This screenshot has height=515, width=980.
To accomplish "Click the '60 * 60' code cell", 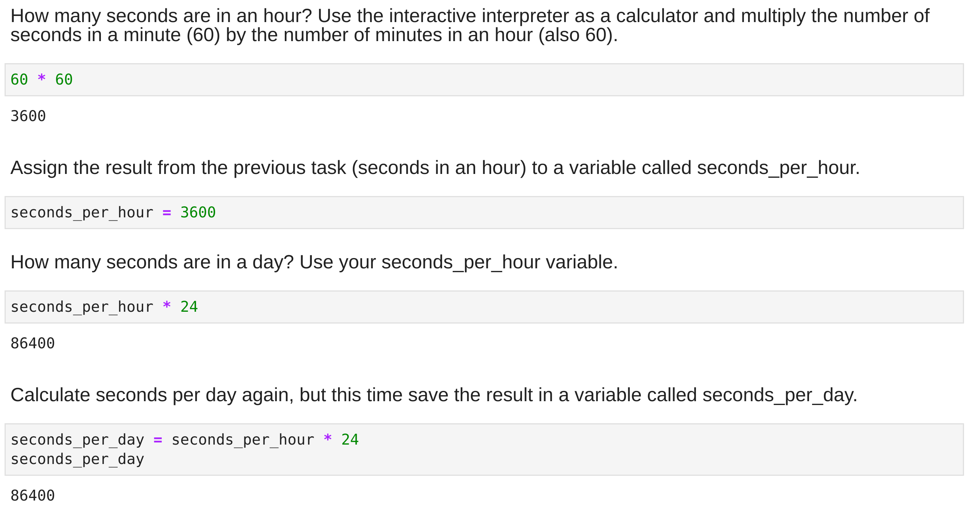I will [x=484, y=80].
